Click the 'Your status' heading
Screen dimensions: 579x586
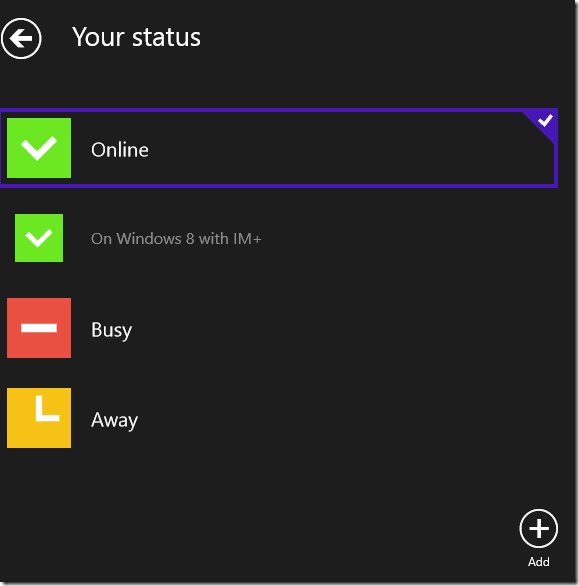(x=136, y=37)
